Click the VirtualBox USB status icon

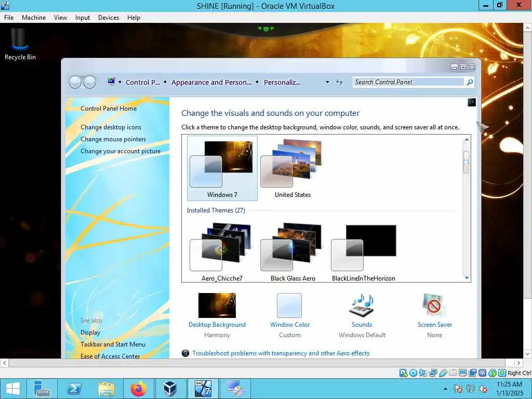443,373
